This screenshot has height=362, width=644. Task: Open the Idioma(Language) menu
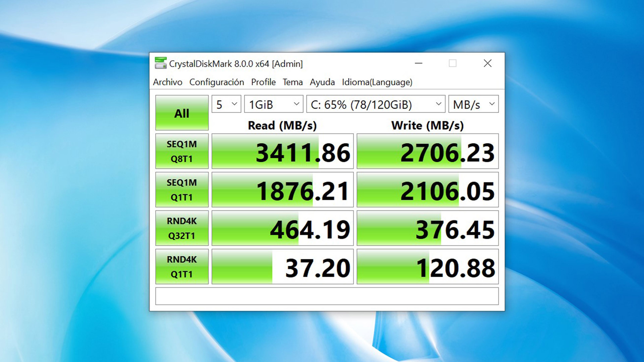377,82
